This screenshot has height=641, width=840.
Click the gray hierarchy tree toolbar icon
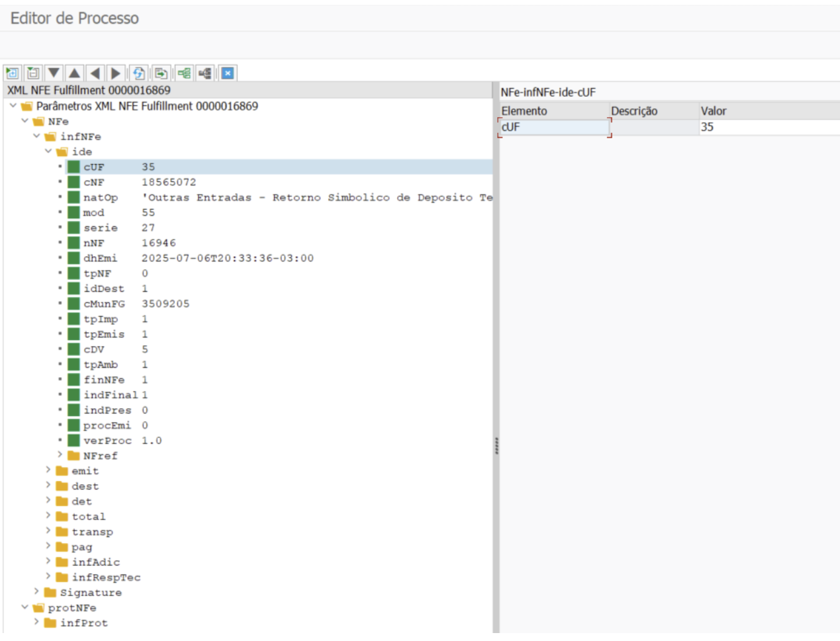pos(205,73)
